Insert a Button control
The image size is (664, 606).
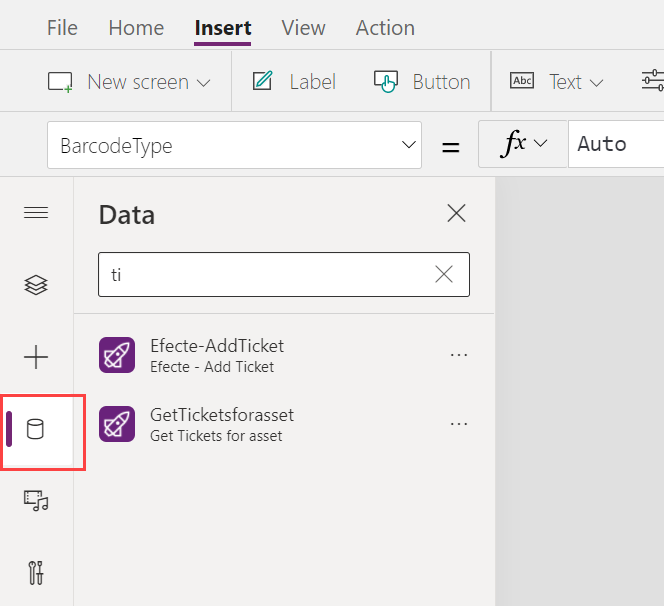click(422, 82)
